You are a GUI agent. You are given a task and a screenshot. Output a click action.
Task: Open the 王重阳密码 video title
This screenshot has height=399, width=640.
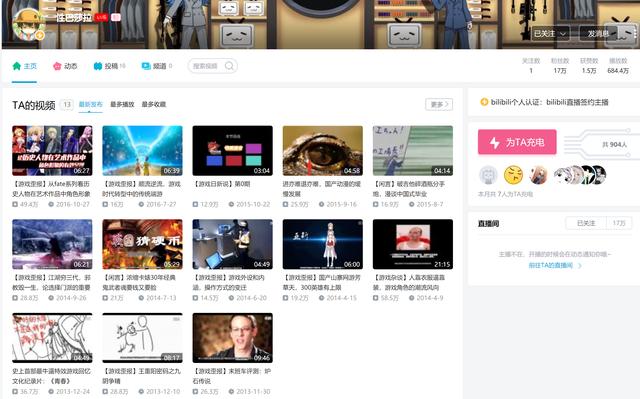[x=142, y=376]
